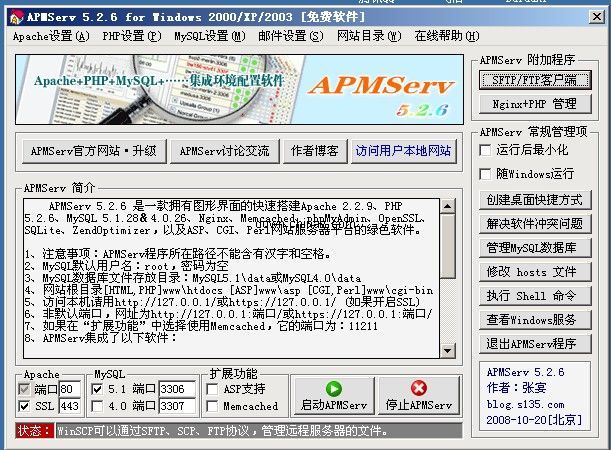Enable ASP支持 checkbox
This screenshot has width=611, height=450.
(212, 389)
